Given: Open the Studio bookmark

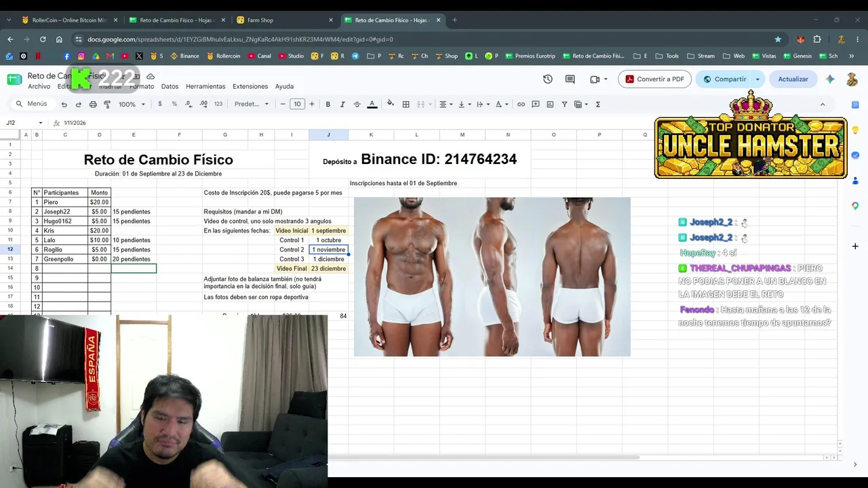Looking at the screenshot, I should coord(291,56).
